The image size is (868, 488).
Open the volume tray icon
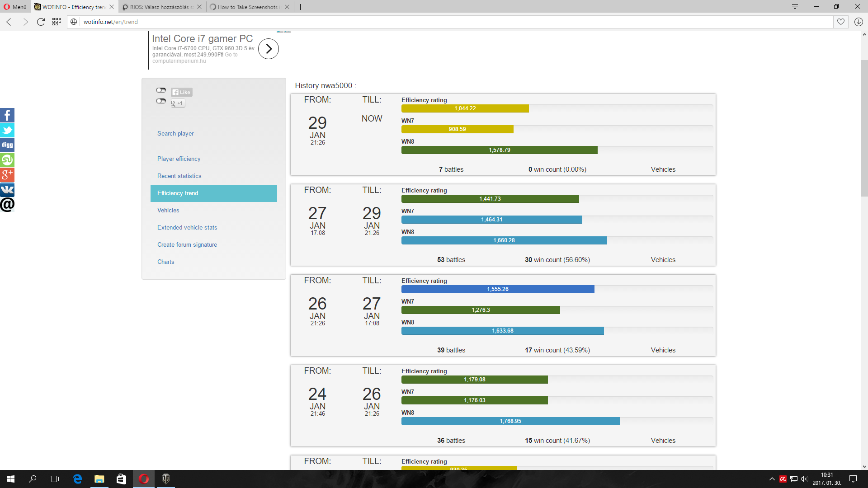pyautogui.click(x=804, y=479)
